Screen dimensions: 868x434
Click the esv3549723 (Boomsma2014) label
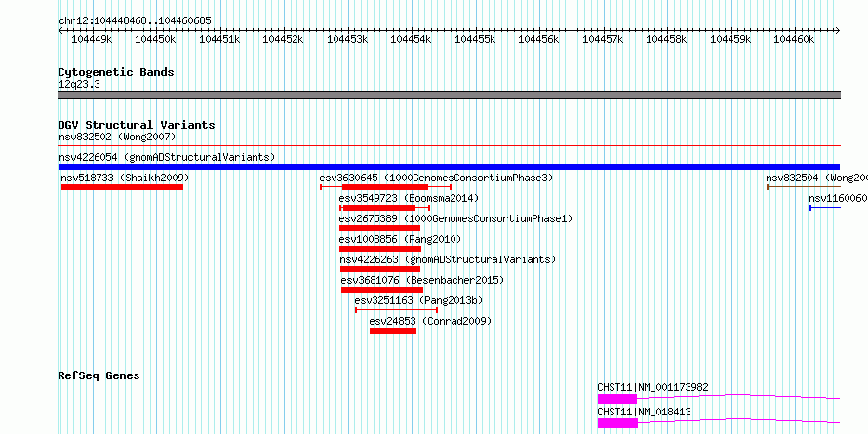point(409,198)
